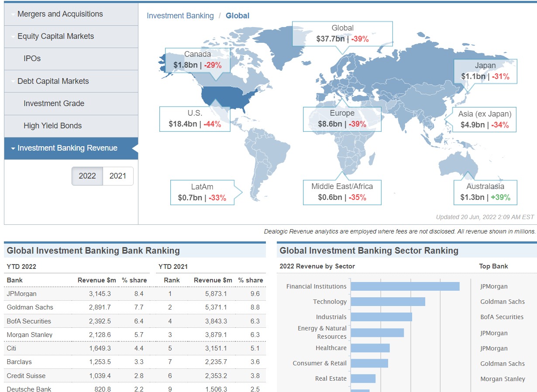Click the YTD 2021 table heading
This screenshot has width=537, height=392.
[x=173, y=267]
